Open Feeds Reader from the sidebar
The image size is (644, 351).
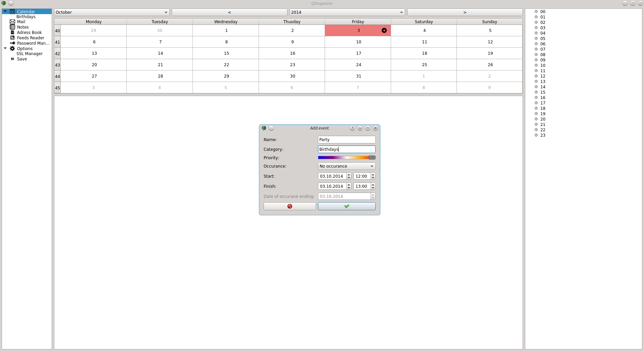coord(31,38)
